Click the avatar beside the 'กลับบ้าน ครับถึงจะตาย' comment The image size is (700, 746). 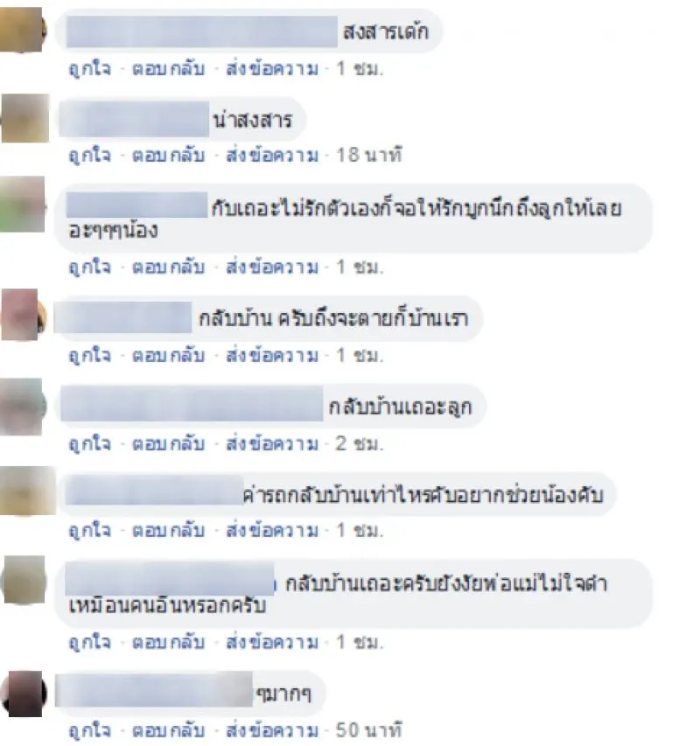pos(24,315)
